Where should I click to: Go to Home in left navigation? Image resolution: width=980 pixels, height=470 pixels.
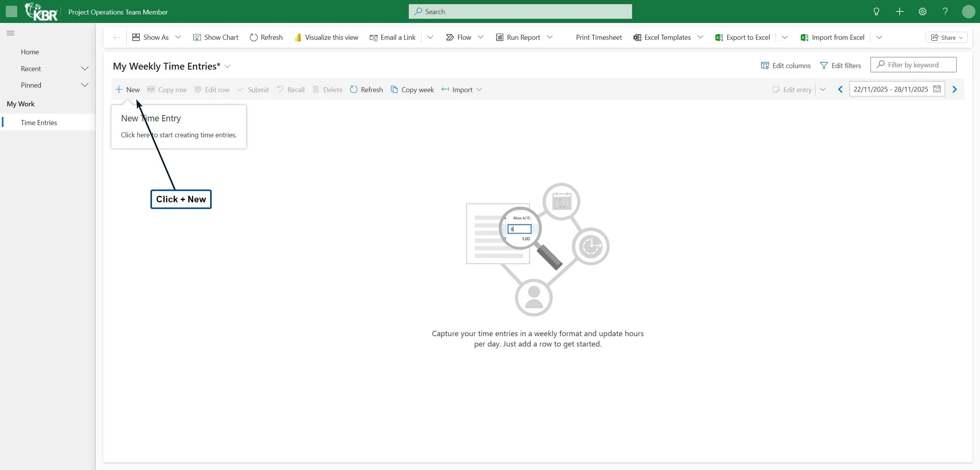pyautogui.click(x=30, y=52)
